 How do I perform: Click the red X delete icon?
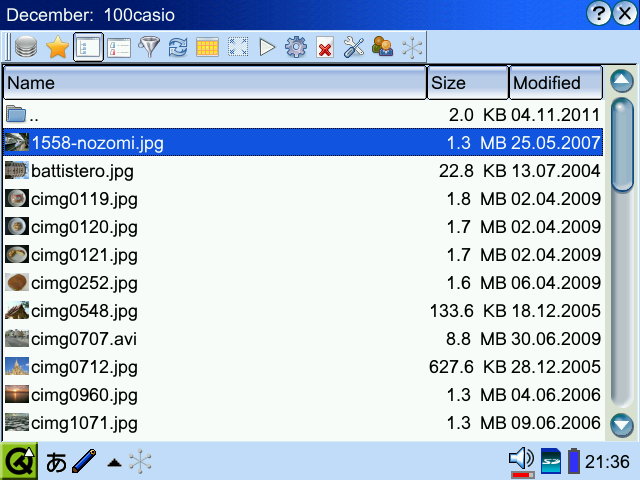324,47
